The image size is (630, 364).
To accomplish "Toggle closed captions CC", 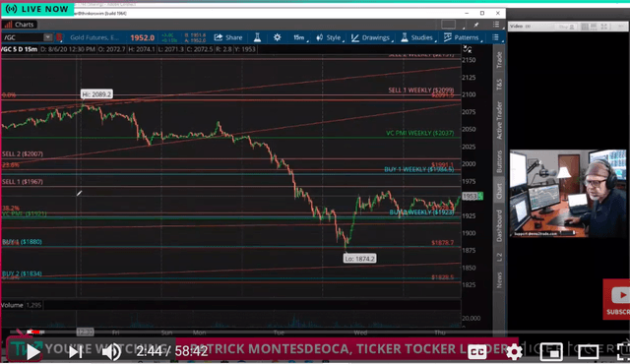I will 476,352.
